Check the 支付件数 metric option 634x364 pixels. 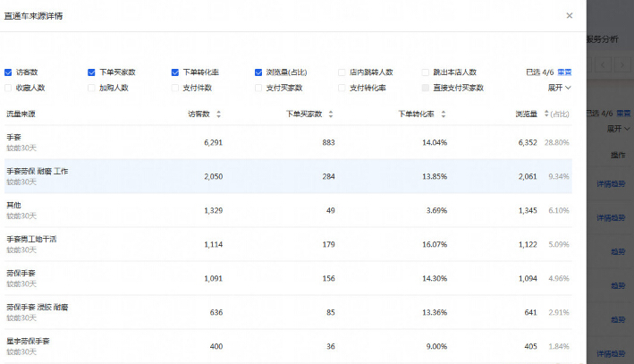point(175,88)
